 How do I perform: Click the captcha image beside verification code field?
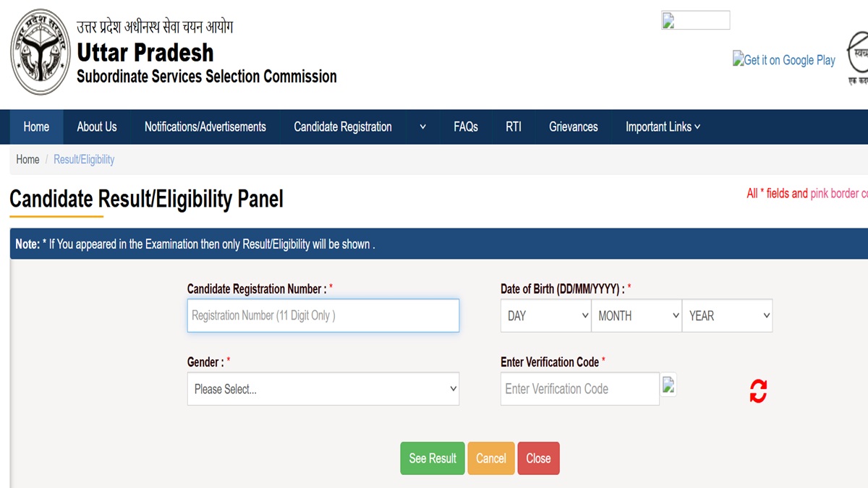668,385
